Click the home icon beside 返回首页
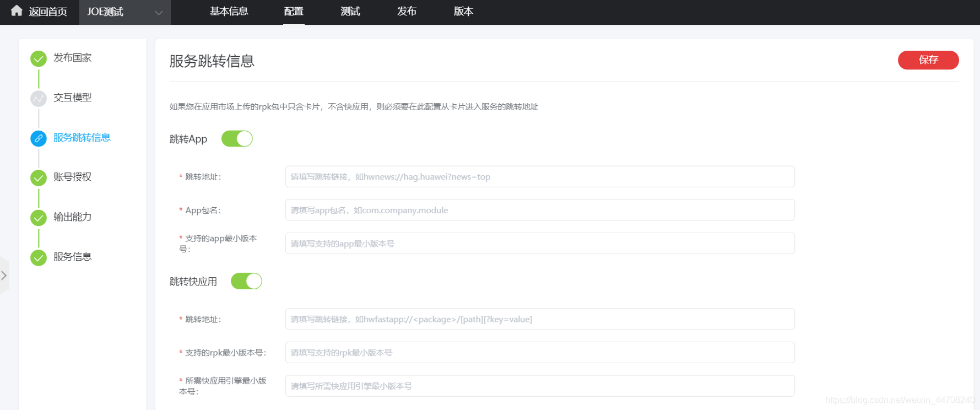 pos(17,10)
